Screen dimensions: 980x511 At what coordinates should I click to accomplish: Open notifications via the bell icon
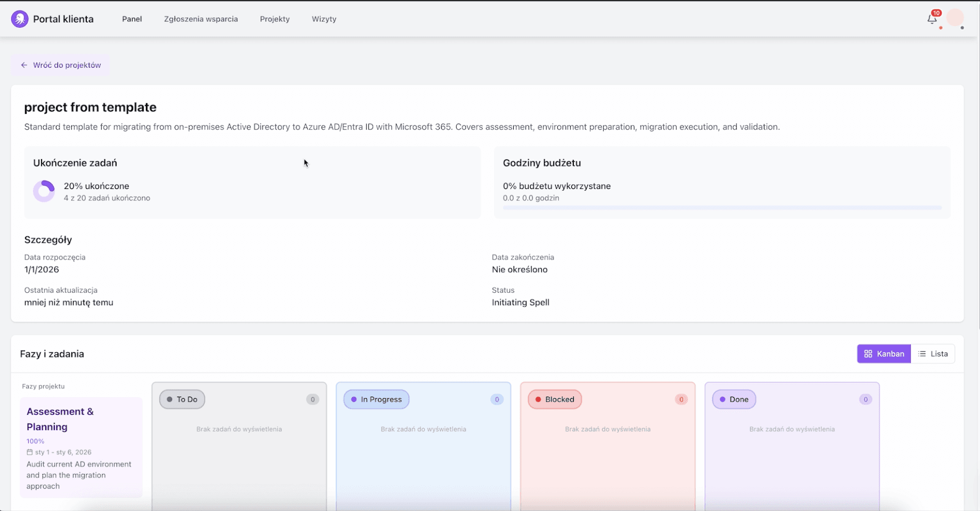click(x=932, y=18)
